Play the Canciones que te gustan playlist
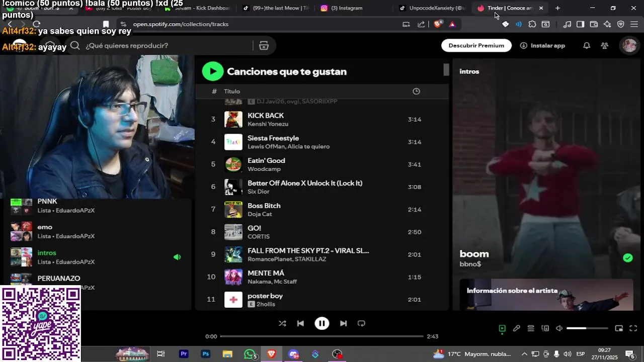The height and width of the screenshot is (362, 644). click(x=213, y=71)
